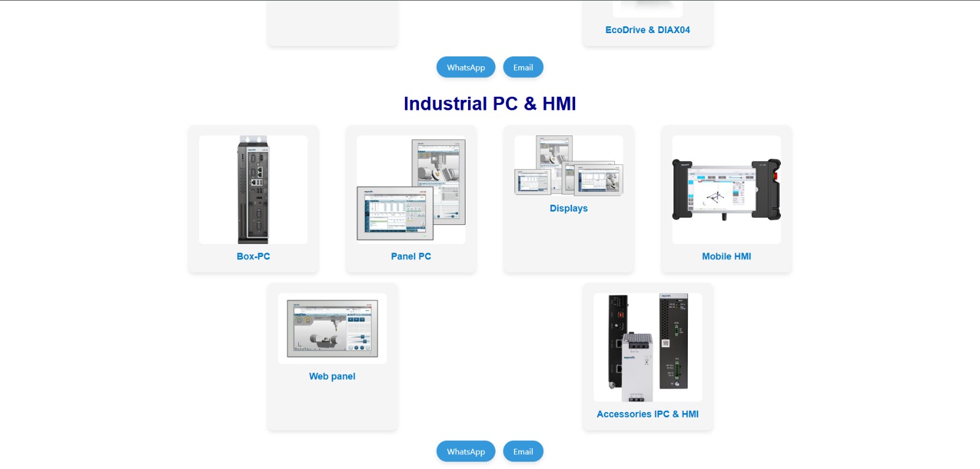Image resolution: width=980 pixels, height=469 pixels.
Task: Go to the Mobile HMI link
Action: 726,256
